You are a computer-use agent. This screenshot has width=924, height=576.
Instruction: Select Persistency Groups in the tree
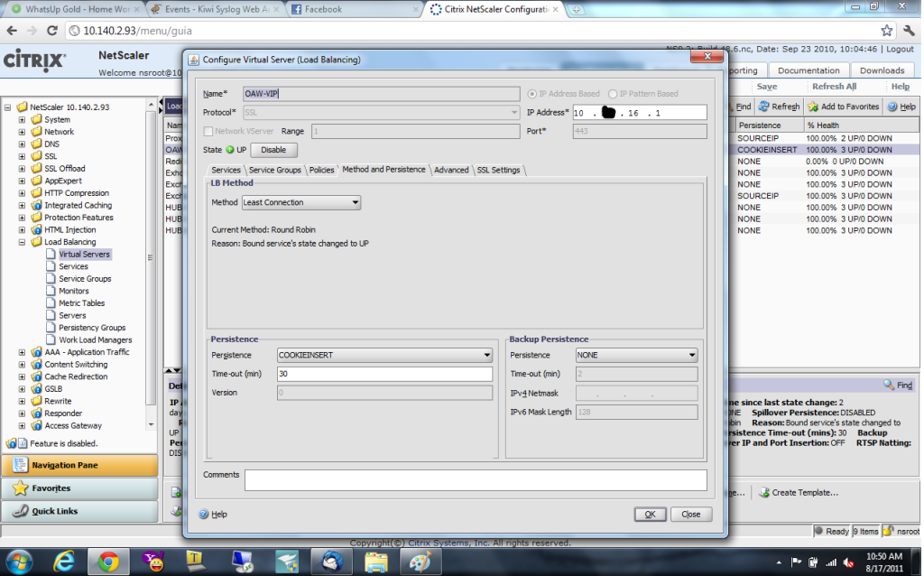tap(92, 327)
